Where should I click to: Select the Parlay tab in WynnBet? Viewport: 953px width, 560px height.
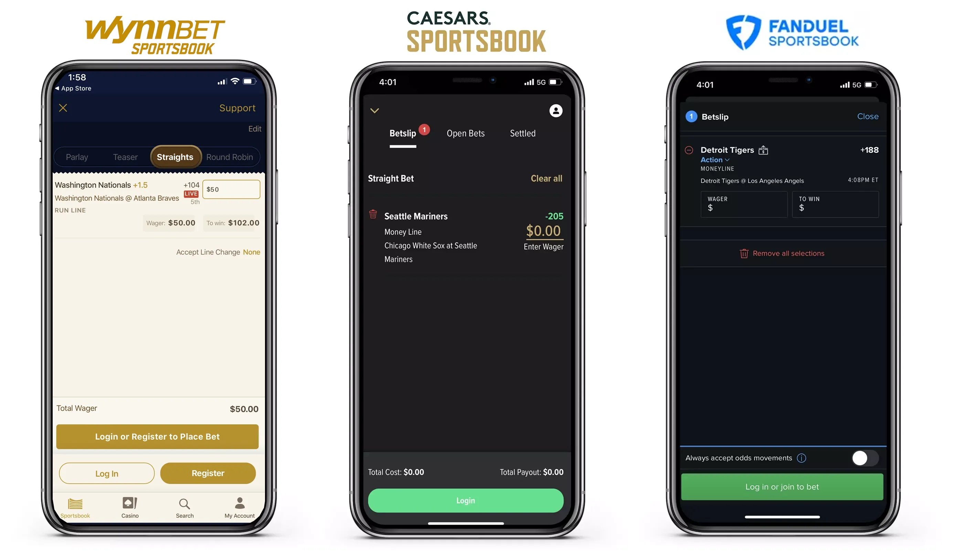click(x=76, y=156)
